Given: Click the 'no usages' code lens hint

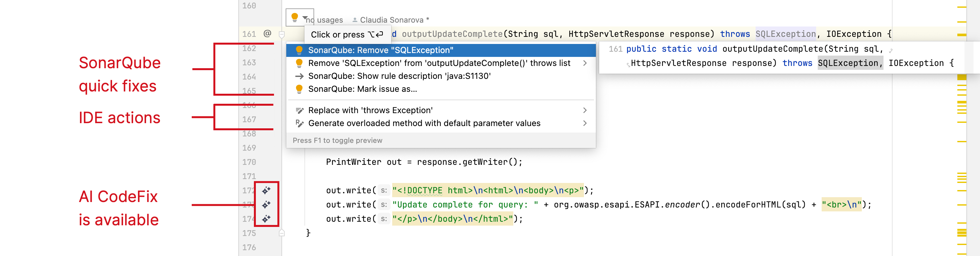Looking at the screenshot, I should pyautogui.click(x=324, y=20).
